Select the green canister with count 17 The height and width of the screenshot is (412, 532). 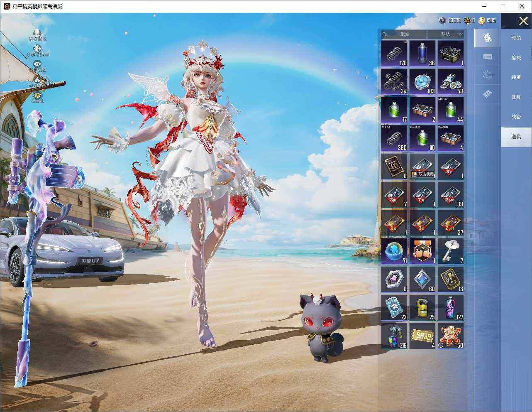(x=394, y=110)
